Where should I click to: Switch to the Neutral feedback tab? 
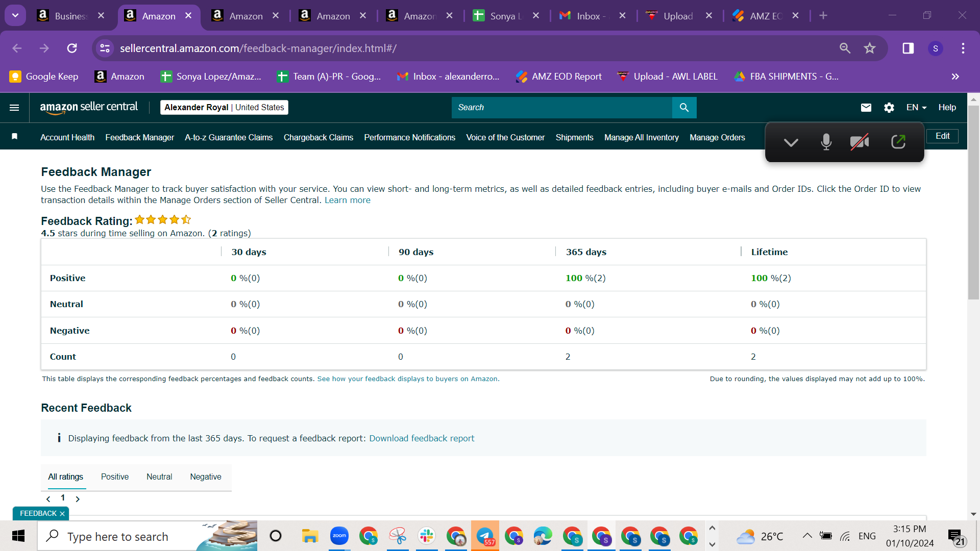tap(159, 477)
